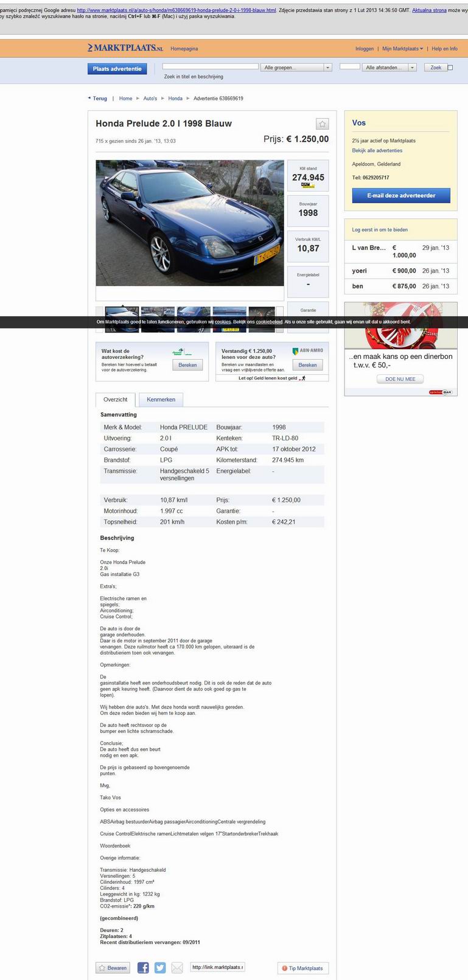The width and height of the screenshot is (468, 980).
Task: Open the cookiebeleid link in the banner
Action: pyautogui.click(x=269, y=322)
